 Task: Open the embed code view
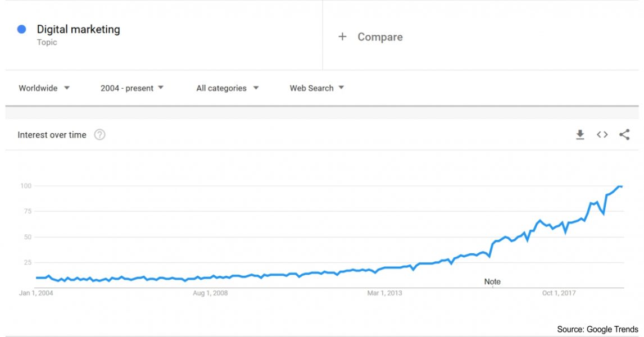pyautogui.click(x=602, y=134)
